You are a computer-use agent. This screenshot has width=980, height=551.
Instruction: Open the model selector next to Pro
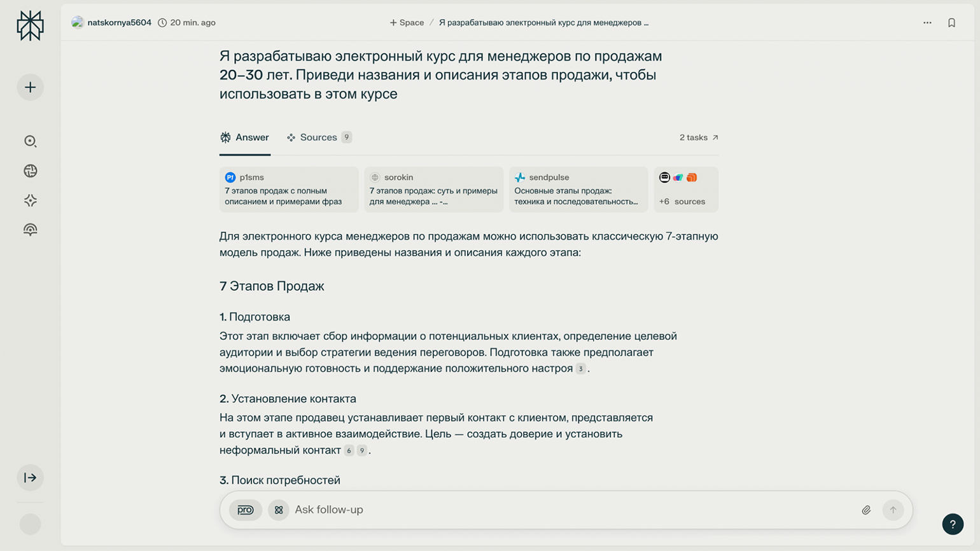coord(278,510)
